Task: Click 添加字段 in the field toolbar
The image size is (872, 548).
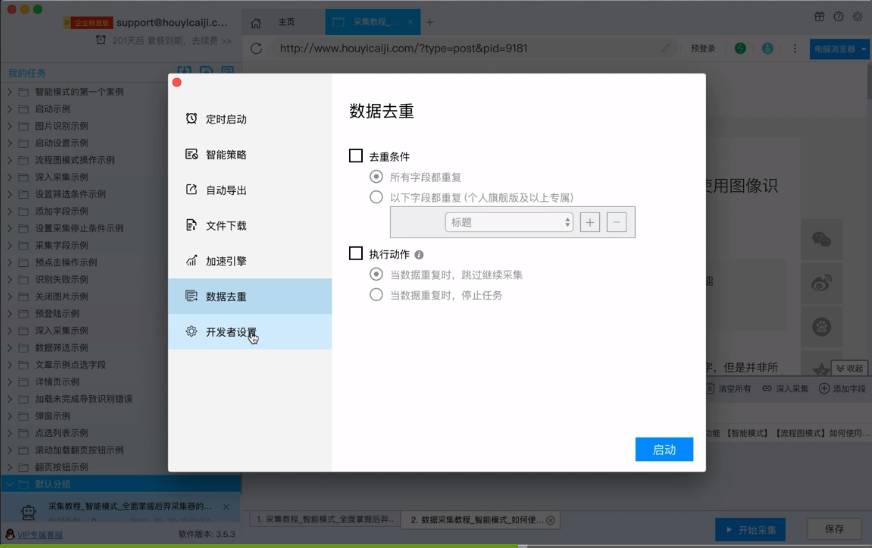Action: pyautogui.click(x=843, y=388)
